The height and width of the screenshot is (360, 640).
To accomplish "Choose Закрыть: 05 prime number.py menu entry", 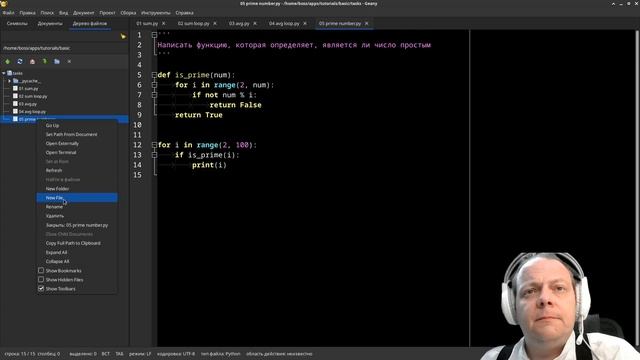I will [77, 225].
